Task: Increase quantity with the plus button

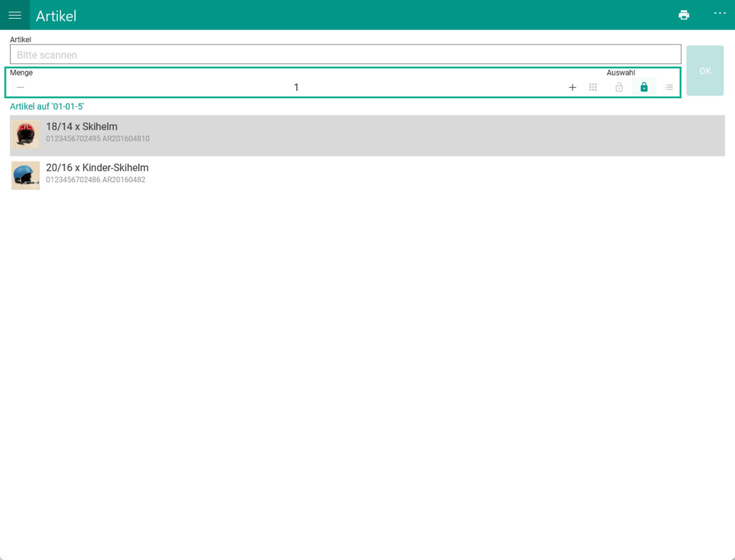Action: [x=572, y=88]
